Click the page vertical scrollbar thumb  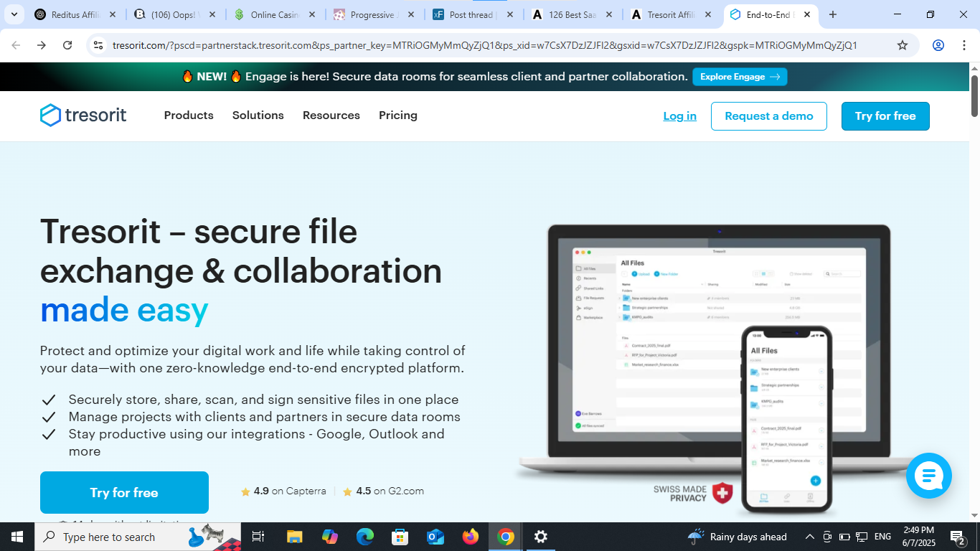click(x=975, y=95)
